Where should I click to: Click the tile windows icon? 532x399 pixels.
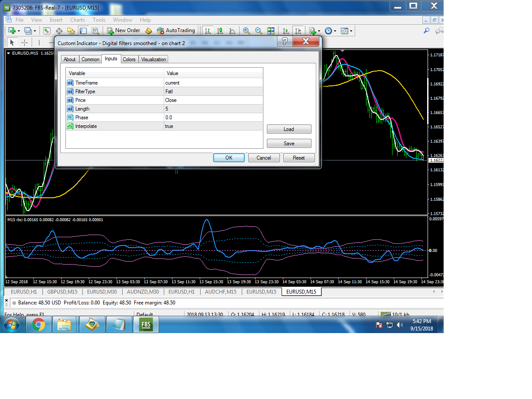271,31
